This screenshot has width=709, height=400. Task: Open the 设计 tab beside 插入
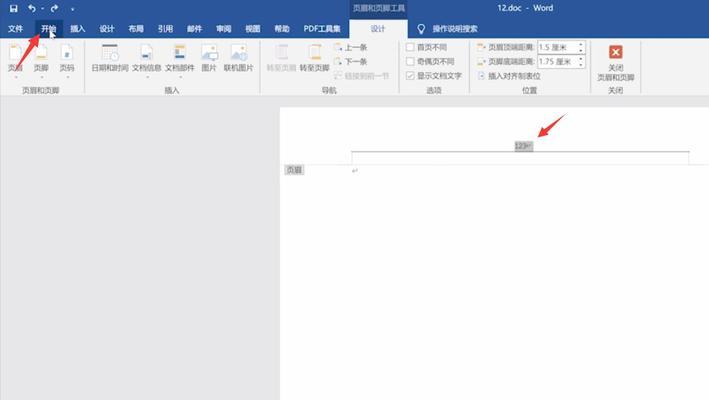click(107, 28)
